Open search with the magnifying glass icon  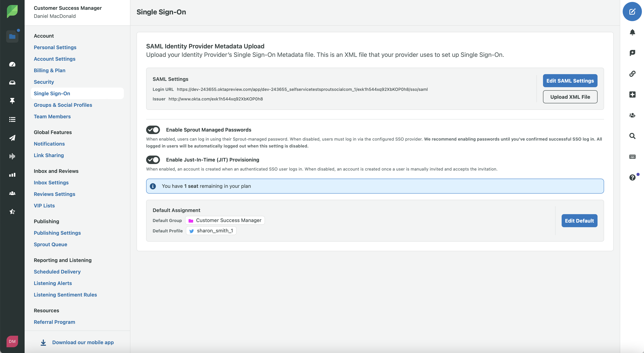point(632,136)
